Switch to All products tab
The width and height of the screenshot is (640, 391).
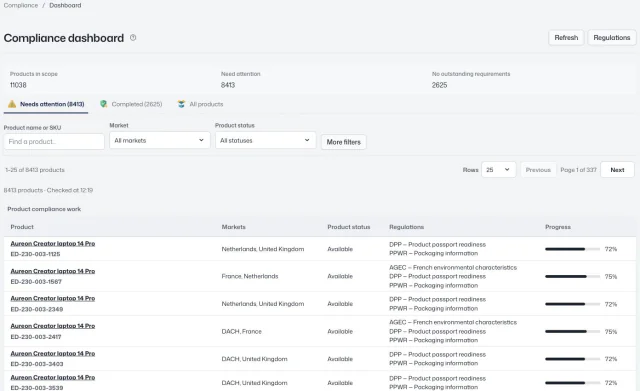[x=200, y=104]
